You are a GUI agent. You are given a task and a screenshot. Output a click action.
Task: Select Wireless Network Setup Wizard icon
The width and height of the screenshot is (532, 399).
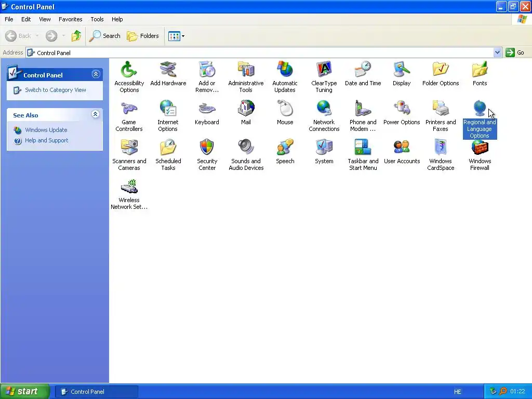point(129,187)
